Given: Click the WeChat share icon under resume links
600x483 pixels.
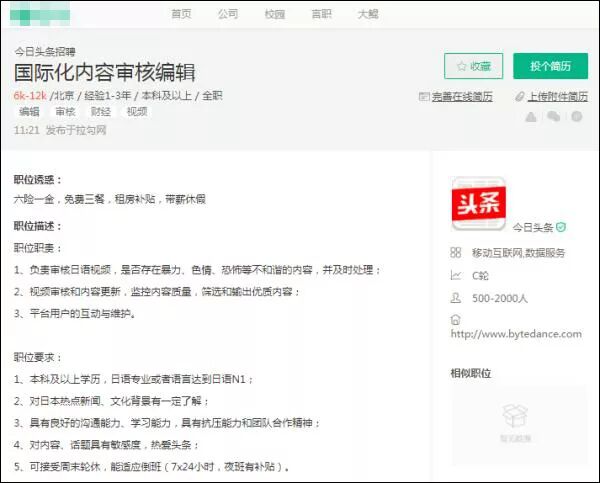Looking at the screenshot, I should [x=553, y=117].
